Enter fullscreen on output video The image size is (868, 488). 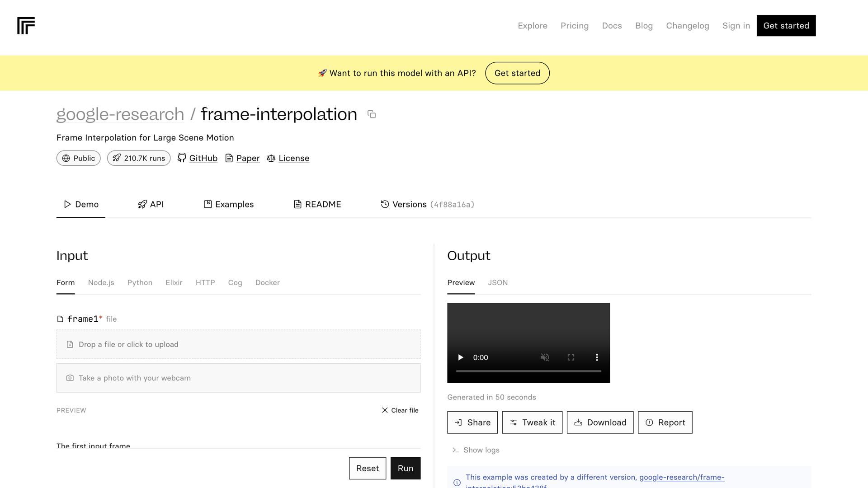coord(571,357)
